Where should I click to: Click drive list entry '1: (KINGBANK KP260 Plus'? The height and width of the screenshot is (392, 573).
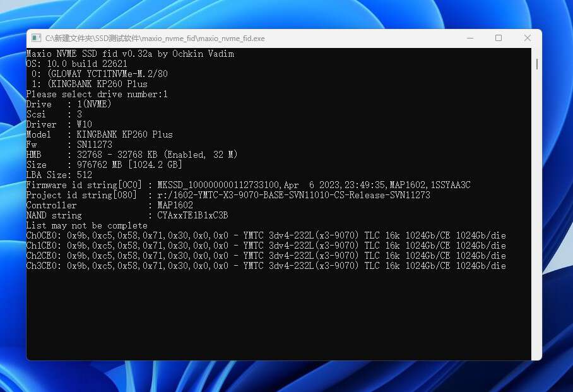90,84
